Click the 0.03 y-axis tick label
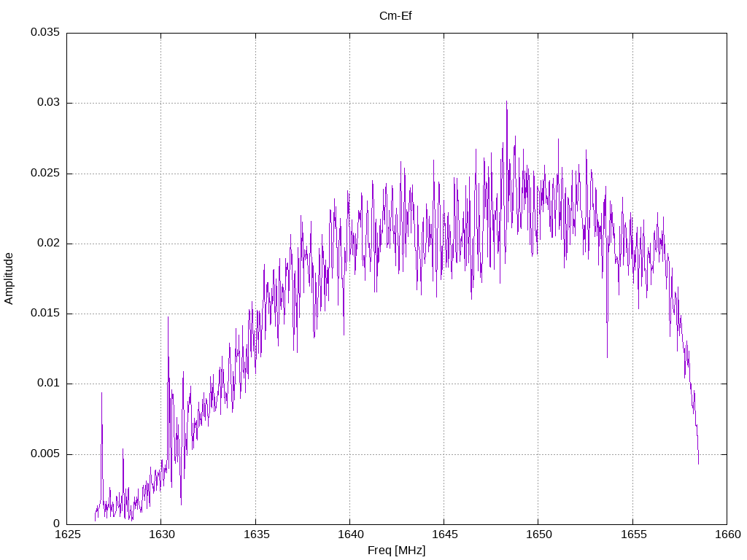The image size is (747, 560). pyautogui.click(x=48, y=103)
